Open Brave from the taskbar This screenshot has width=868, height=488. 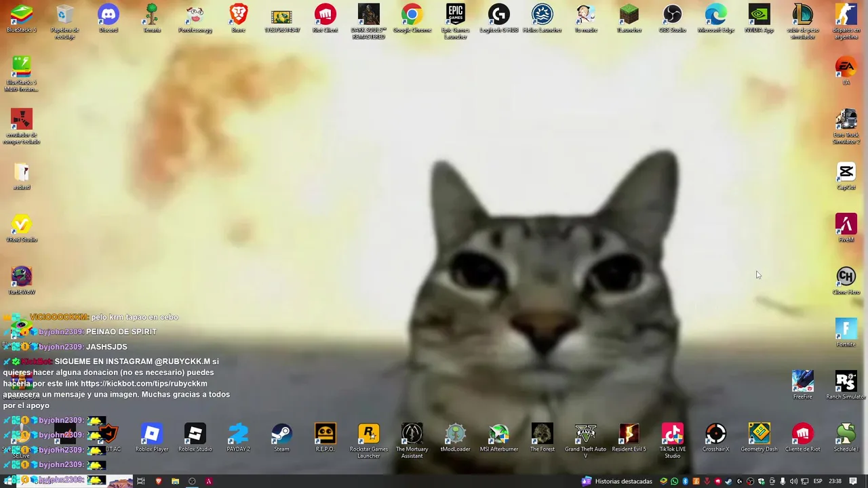[x=158, y=481]
